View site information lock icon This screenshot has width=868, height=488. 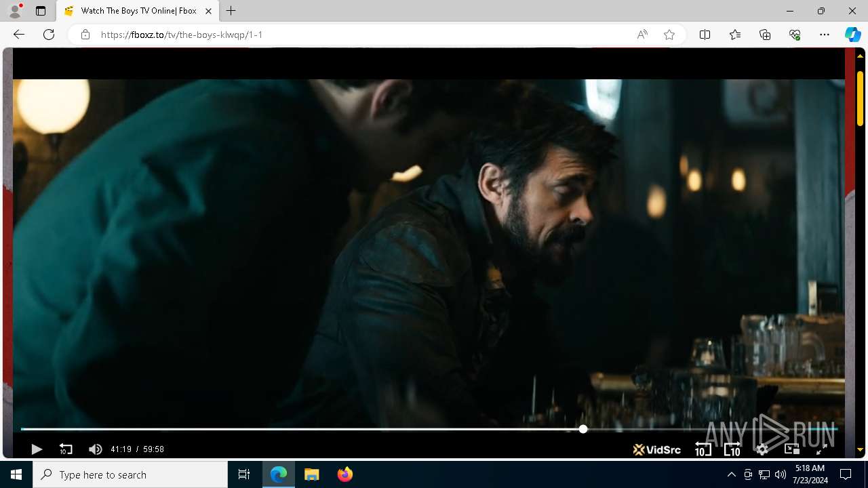pos(85,35)
